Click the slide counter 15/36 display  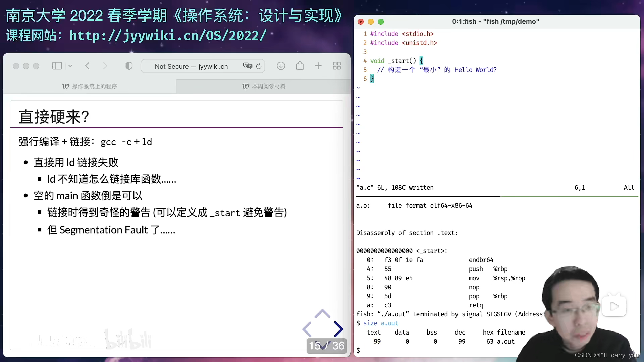(x=326, y=345)
